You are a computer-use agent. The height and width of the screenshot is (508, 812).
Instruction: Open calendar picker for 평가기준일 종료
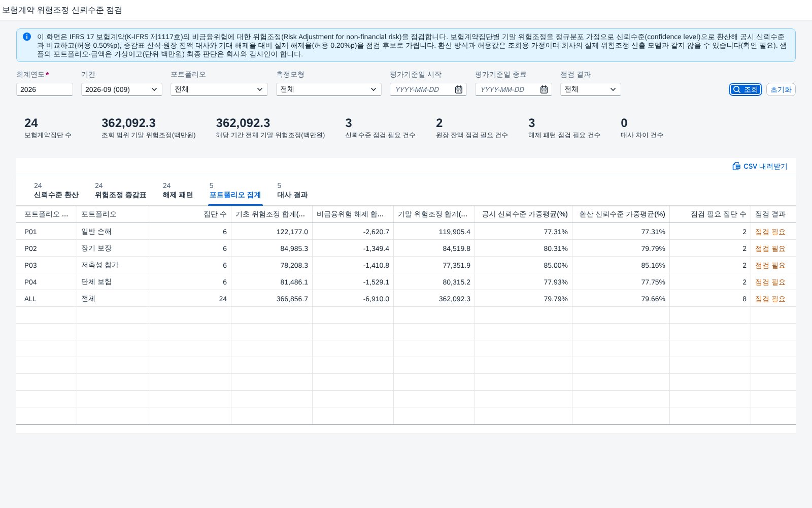click(544, 89)
